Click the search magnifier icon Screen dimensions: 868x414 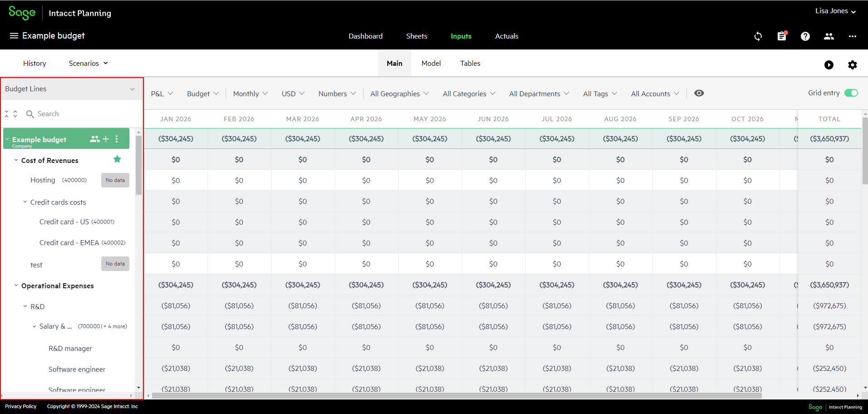30,114
